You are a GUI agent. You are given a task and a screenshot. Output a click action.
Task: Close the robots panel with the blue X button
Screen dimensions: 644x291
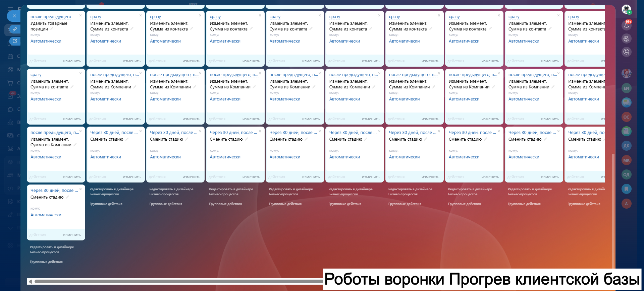click(x=14, y=16)
